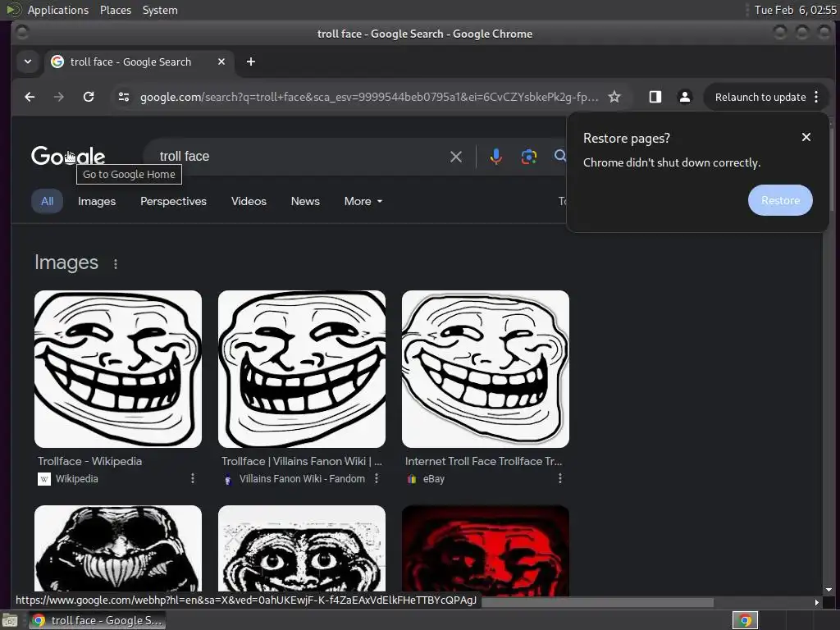
Task: Open the Villains Fanon trollface thumbnail
Action: pos(302,369)
